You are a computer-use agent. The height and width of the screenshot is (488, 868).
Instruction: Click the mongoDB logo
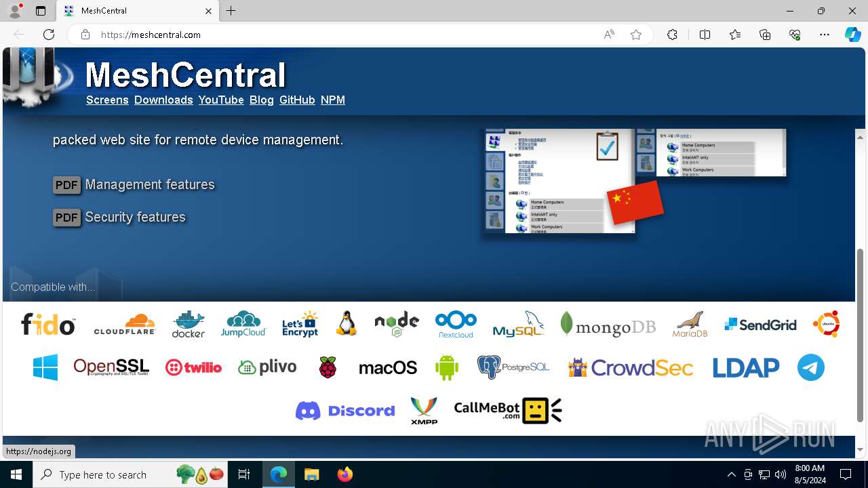[608, 325]
